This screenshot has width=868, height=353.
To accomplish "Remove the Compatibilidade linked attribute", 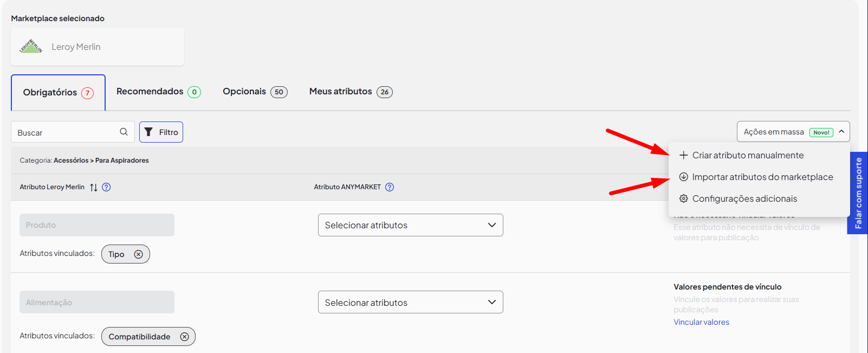I will [184, 337].
